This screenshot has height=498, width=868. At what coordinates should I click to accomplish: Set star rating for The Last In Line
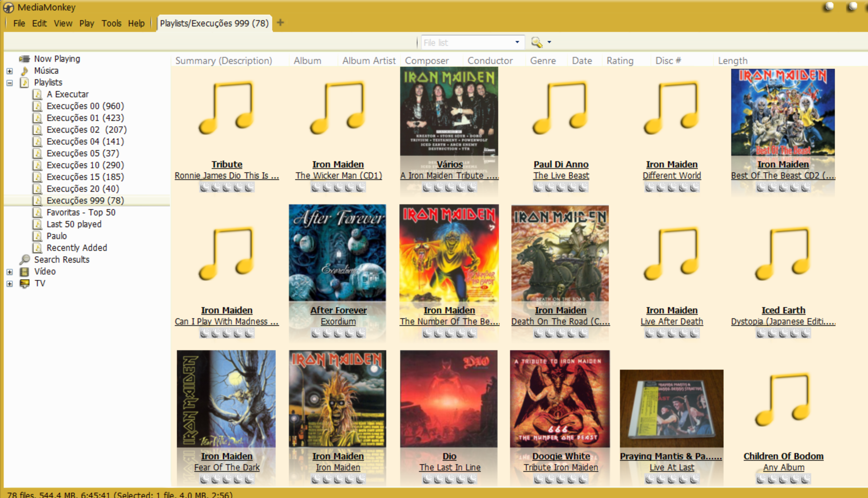(449, 479)
